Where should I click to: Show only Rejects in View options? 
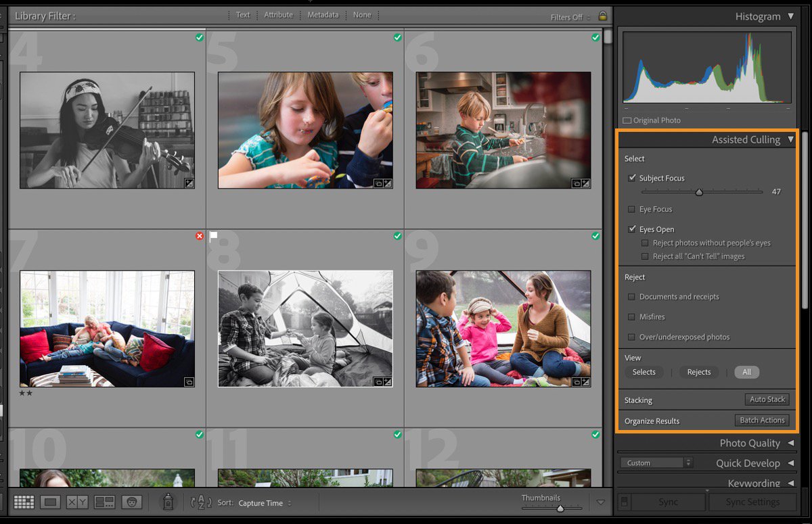pyautogui.click(x=698, y=372)
